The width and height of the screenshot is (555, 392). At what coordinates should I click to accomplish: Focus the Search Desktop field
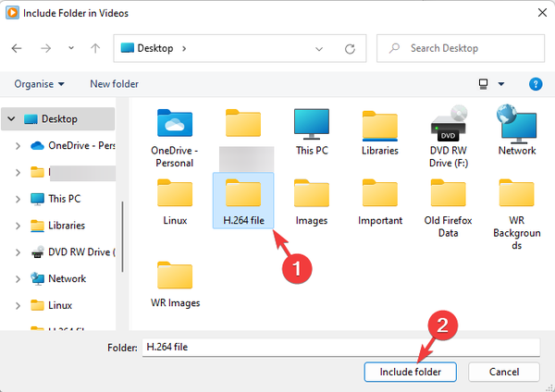461,48
